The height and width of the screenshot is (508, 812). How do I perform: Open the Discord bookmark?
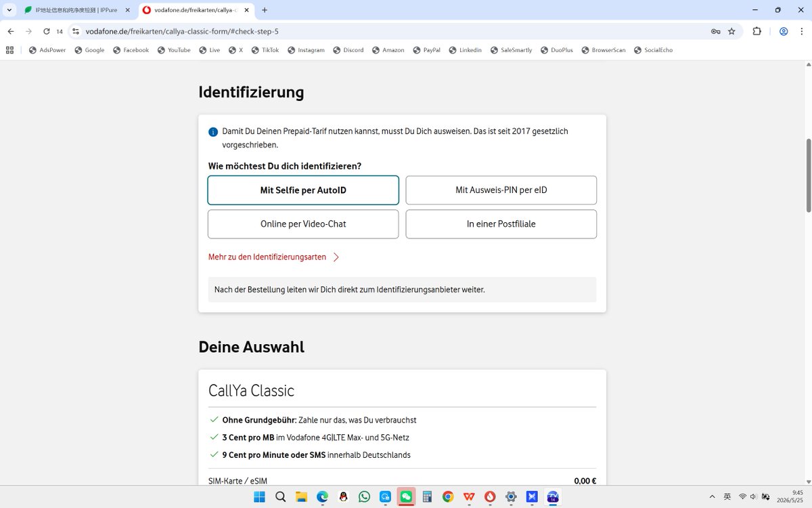coord(348,49)
